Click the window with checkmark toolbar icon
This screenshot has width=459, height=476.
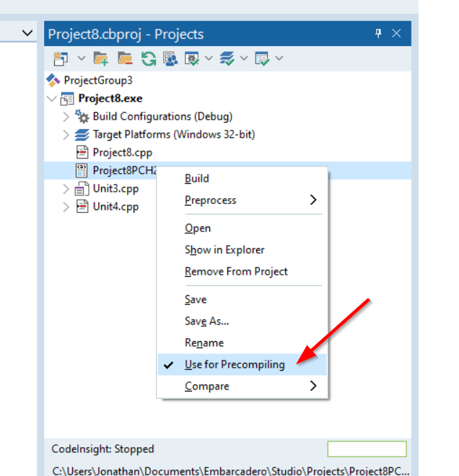262,58
